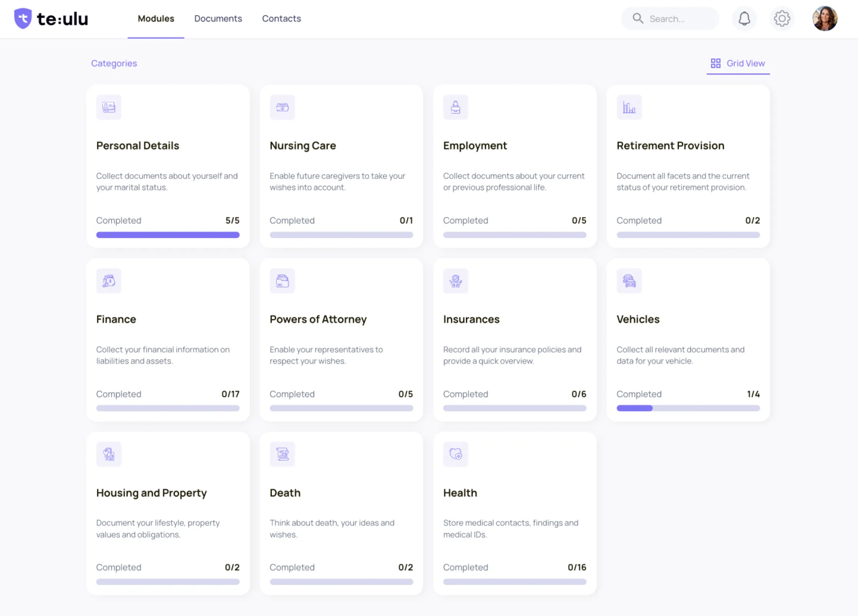Click the Personal Details progress bar
858x616 pixels.
click(x=168, y=234)
